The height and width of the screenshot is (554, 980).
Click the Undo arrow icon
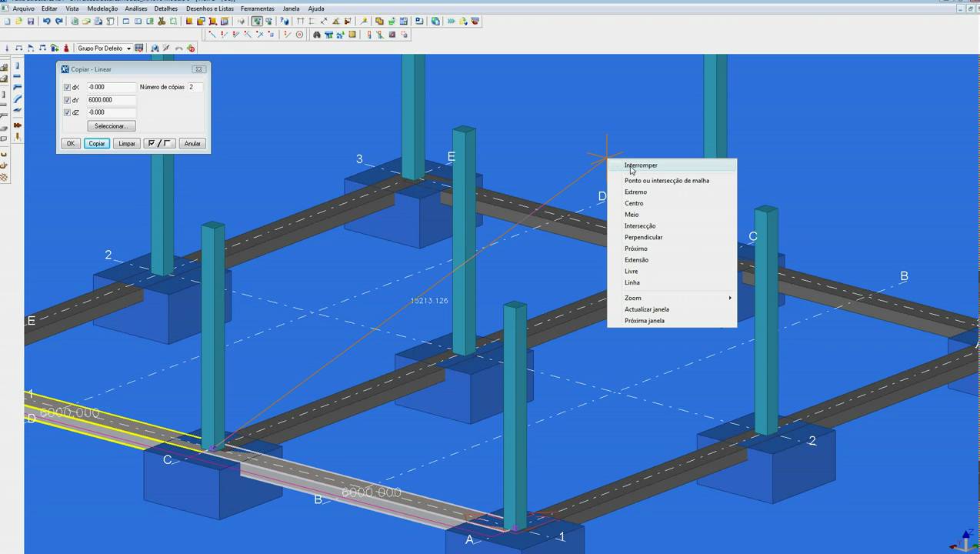[x=47, y=21]
